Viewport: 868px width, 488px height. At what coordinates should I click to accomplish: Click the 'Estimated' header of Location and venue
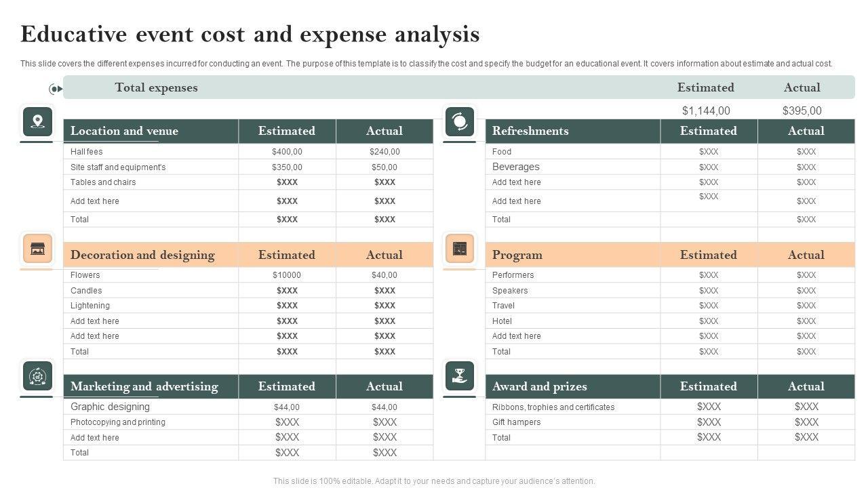click(x=287, y=131)
